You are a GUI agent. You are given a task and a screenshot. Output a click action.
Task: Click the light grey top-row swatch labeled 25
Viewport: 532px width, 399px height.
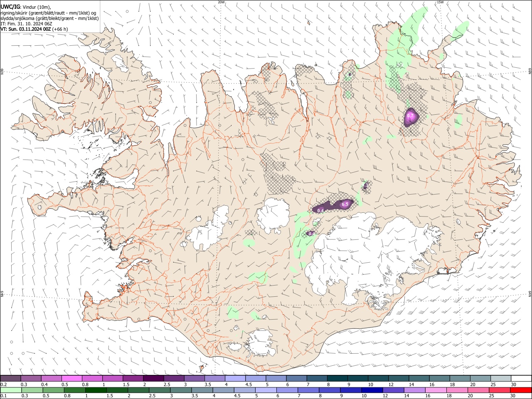[501, 378]
